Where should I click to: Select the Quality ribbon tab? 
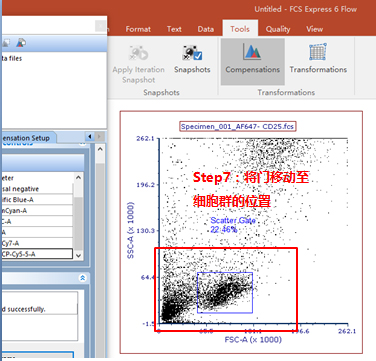(278, 29)
